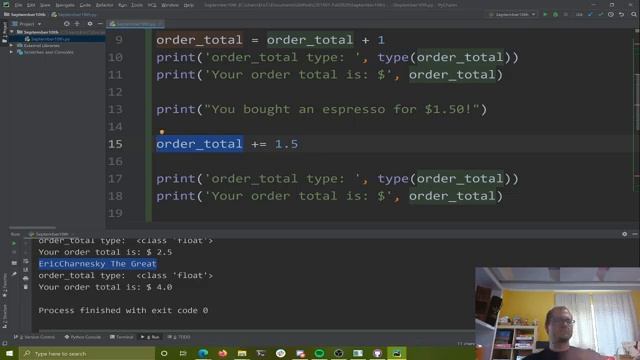
Task: Open the Refactor menu
Action: 104,5
